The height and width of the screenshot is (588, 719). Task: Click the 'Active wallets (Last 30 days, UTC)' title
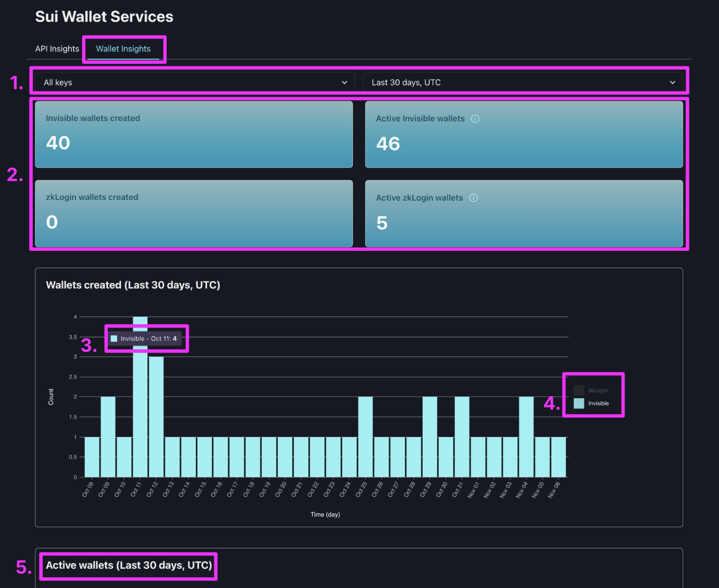(x=129, y=565)
